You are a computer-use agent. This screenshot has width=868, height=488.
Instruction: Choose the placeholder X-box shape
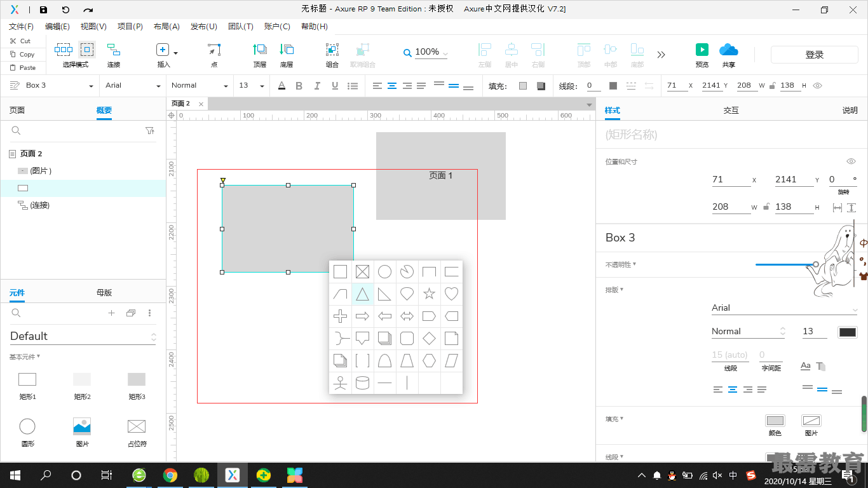click(x=362, y=272)
